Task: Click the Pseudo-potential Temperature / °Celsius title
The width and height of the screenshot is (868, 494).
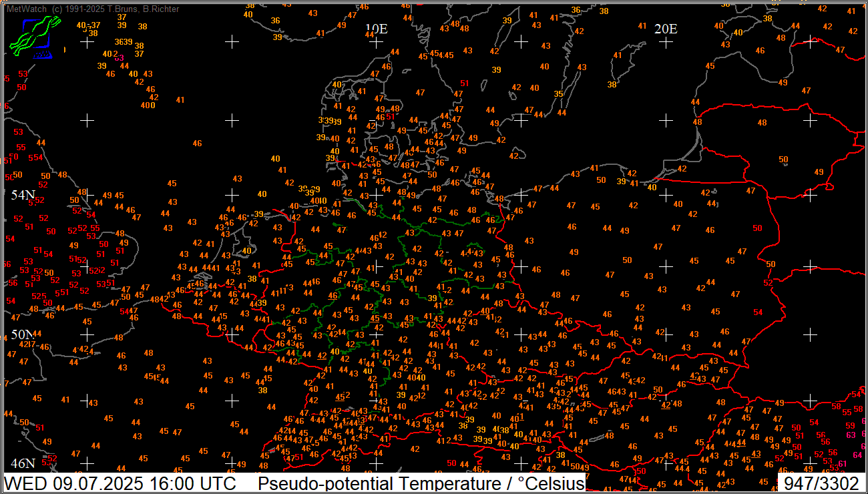Action: 421,483
